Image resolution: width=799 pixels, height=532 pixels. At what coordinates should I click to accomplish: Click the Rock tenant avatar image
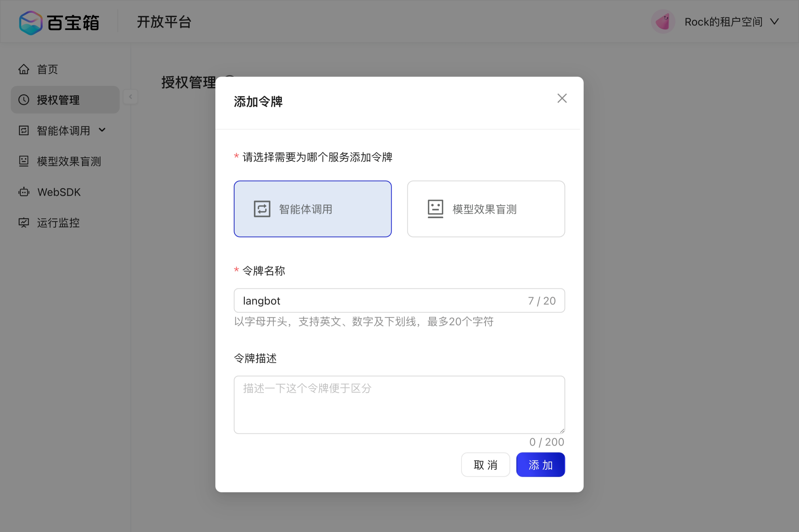coord(662,21)
